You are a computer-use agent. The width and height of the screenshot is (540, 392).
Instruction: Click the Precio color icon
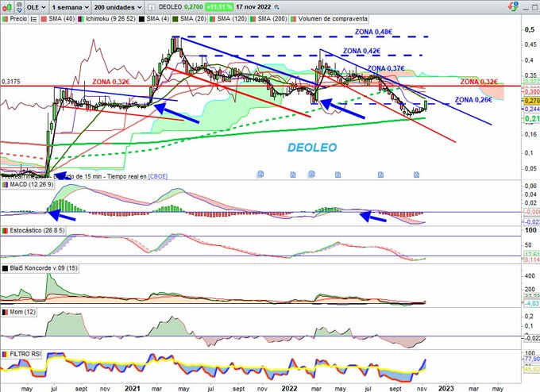point(5,19)
